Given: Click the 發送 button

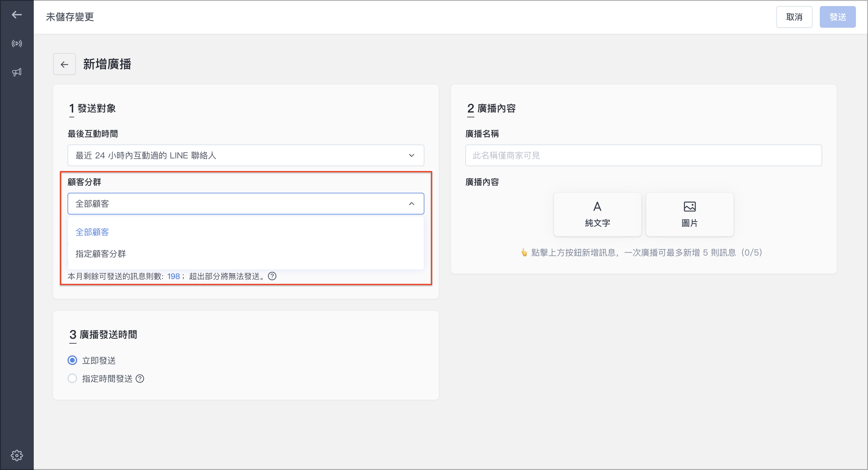Looking at the screenshot, I should pyautogui.click(x=838, y=17).
